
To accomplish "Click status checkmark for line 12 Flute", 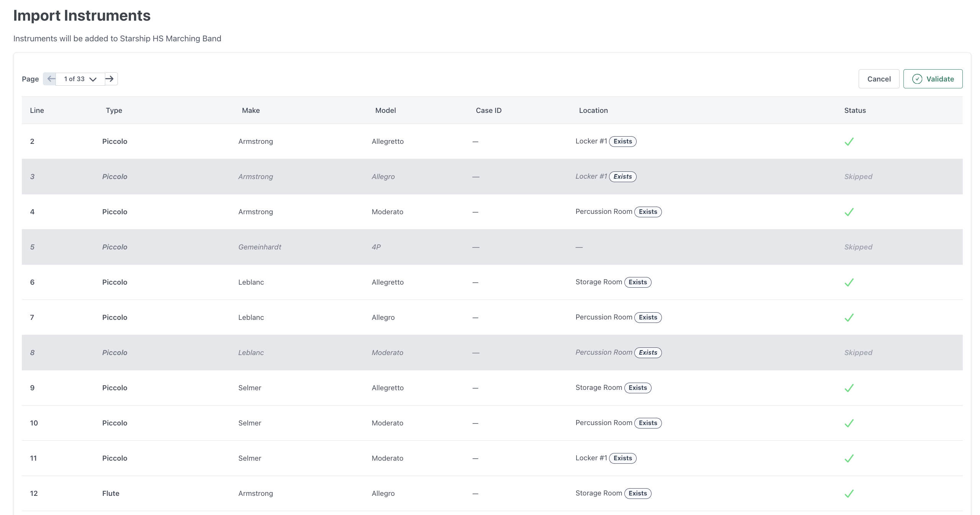I will coord(849,494).
